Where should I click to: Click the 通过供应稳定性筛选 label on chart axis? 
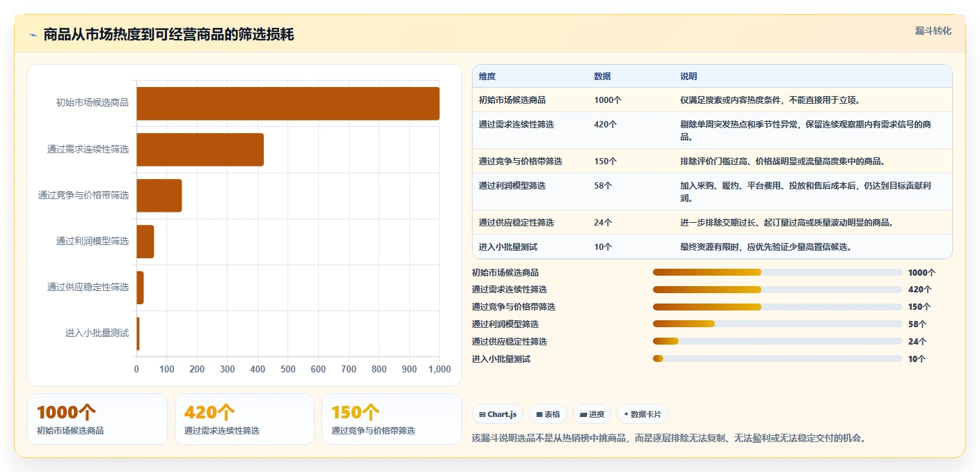point(88,287)
